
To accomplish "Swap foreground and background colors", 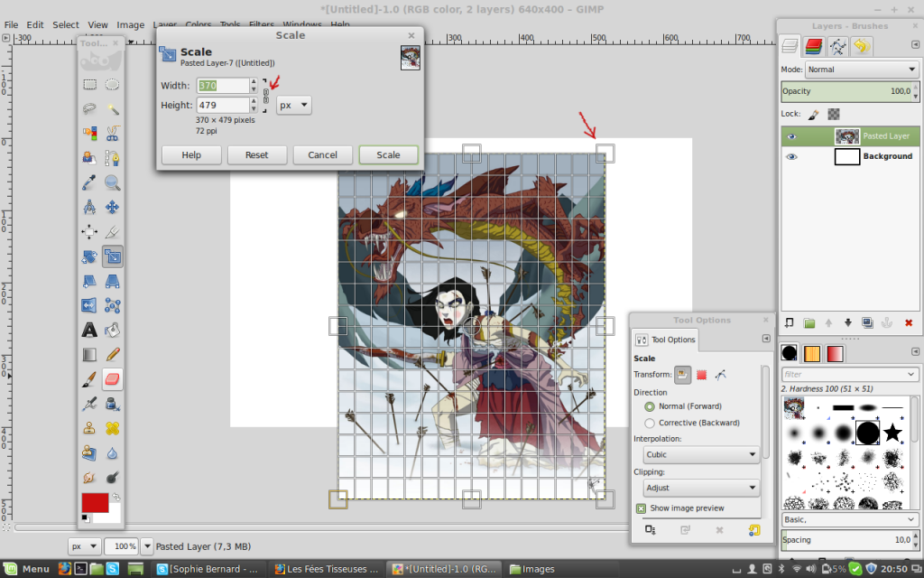I will [116, 497].
